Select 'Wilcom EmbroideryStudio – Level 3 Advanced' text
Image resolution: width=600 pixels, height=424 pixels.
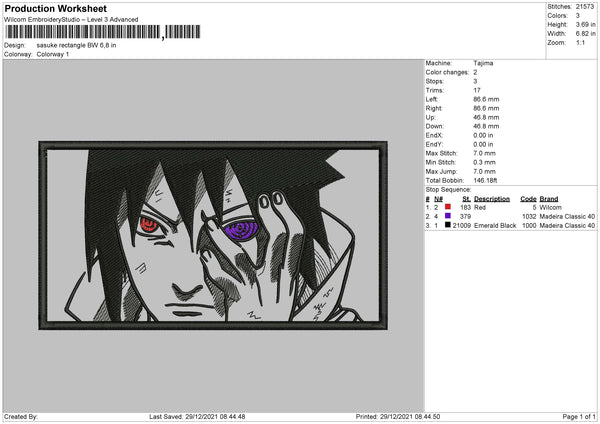[71, 20]
